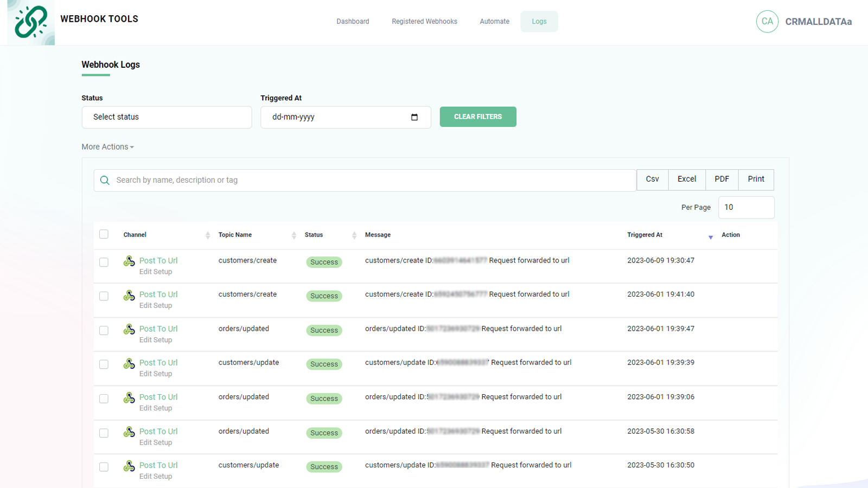Check the row triggered at 2023-05-30 16:30:50
Image resolution: width=868 pixels, height=488 pixels.
pos(104,467)
